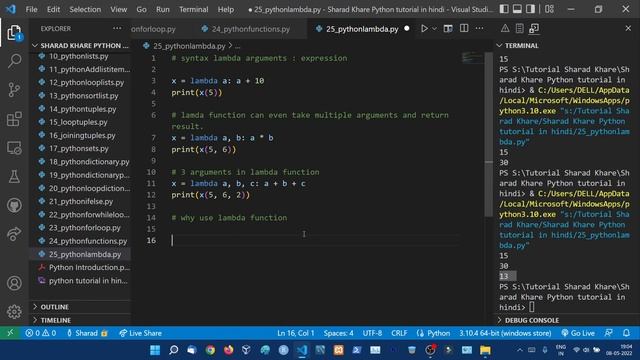This screenshot has width=640, height=360.
Task: Click Go Live in status bar
Action: click(x=578, y=333)
